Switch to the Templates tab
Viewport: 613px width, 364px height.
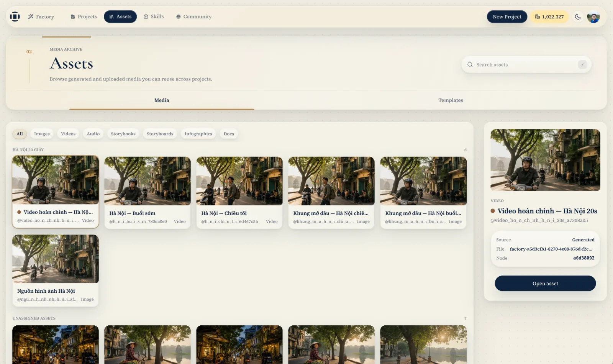coord(451,100)
